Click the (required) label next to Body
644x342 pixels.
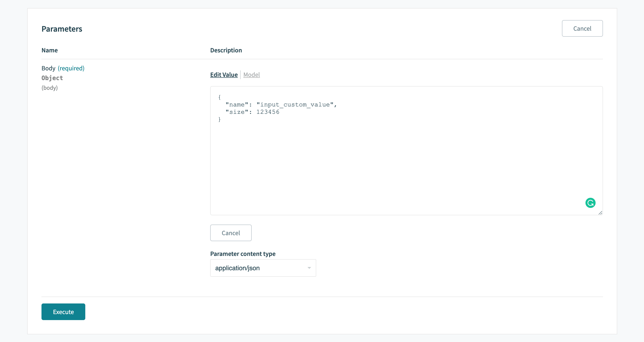(71, 68)
